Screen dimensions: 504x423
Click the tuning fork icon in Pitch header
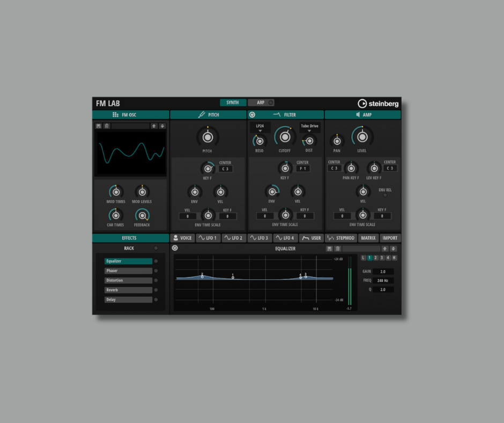[x=202, y=114]
